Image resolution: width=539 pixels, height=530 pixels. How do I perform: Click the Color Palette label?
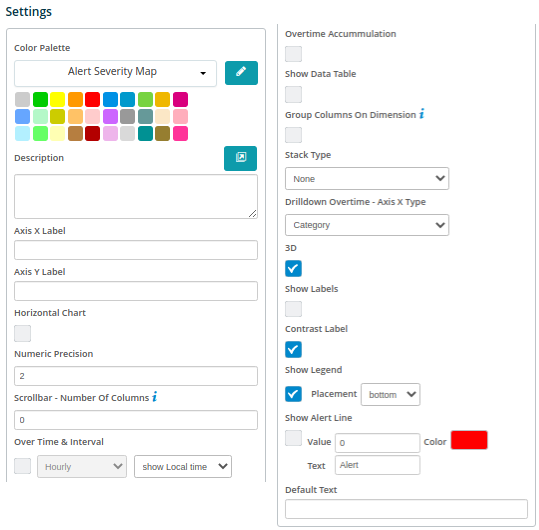pos(42,48)
